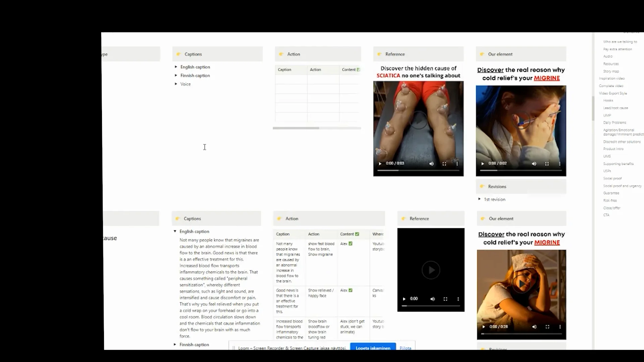Expand Finnish caption toggle above the Voice item
Screen dimensions: 644x362
pos(176,75)
